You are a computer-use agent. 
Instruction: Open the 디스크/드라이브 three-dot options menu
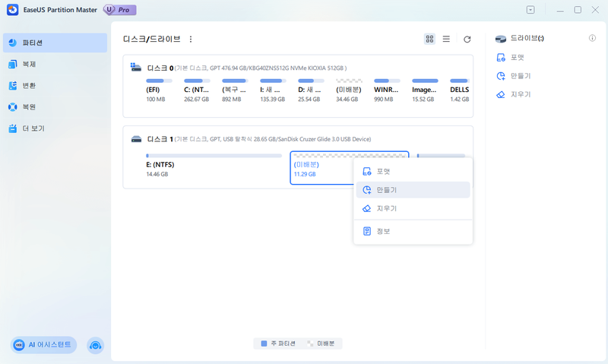coord(191,39)
